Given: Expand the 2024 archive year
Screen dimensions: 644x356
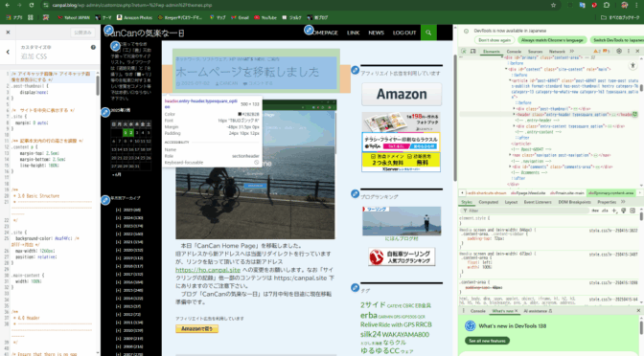Looking at the screenshot, I should [118, 218].
